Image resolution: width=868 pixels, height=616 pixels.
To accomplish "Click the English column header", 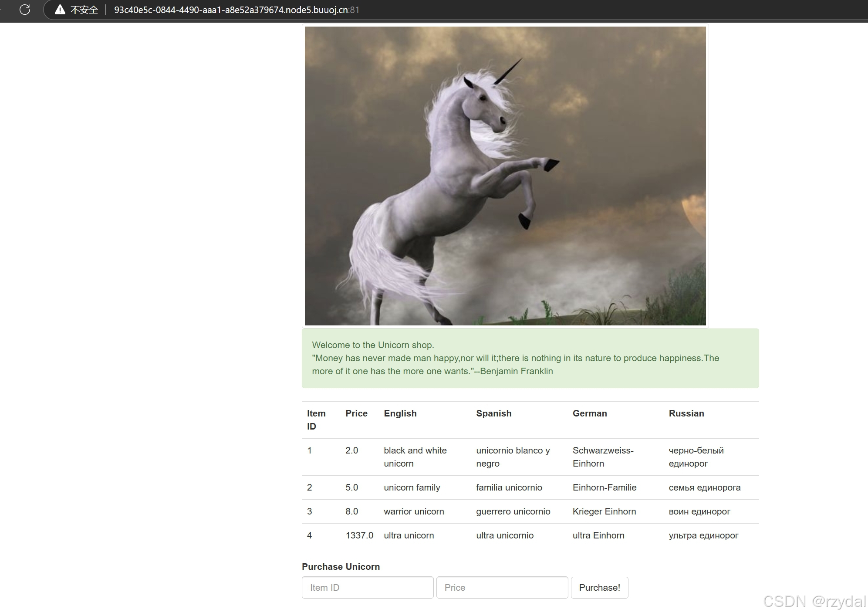I will (400, 413).
